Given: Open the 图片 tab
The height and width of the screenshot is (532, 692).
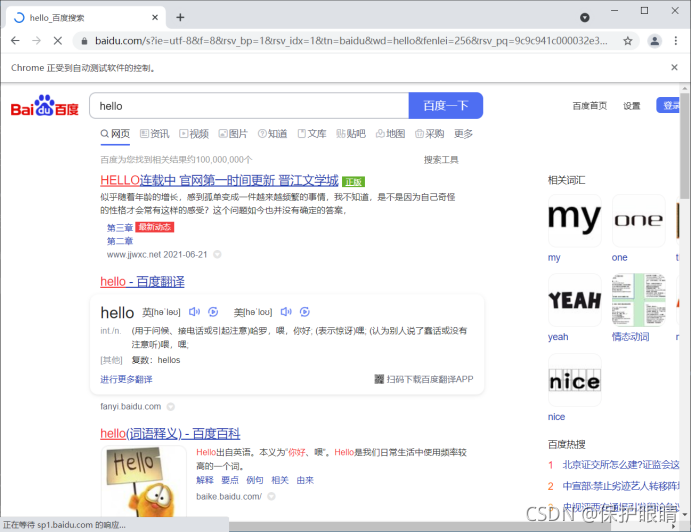Looking at the screenshot, I should 233,133.
